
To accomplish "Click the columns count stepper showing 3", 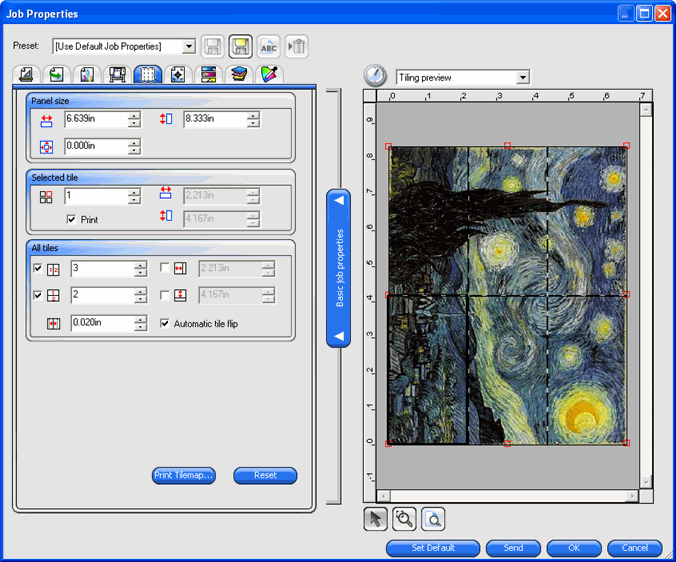I will 141,269.
